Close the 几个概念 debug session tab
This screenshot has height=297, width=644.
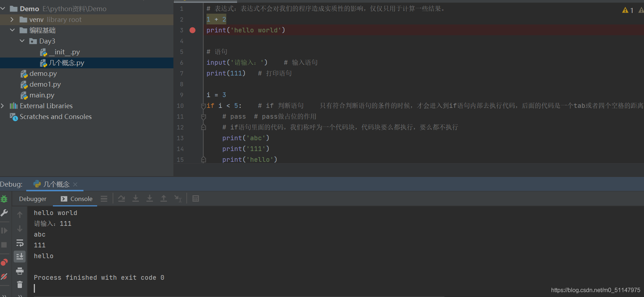coord(75,184)
